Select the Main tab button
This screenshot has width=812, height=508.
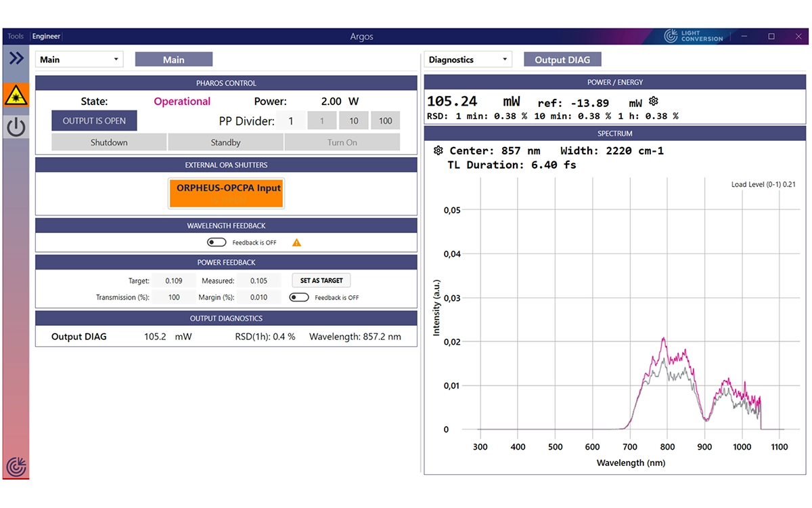click(174, 60)
